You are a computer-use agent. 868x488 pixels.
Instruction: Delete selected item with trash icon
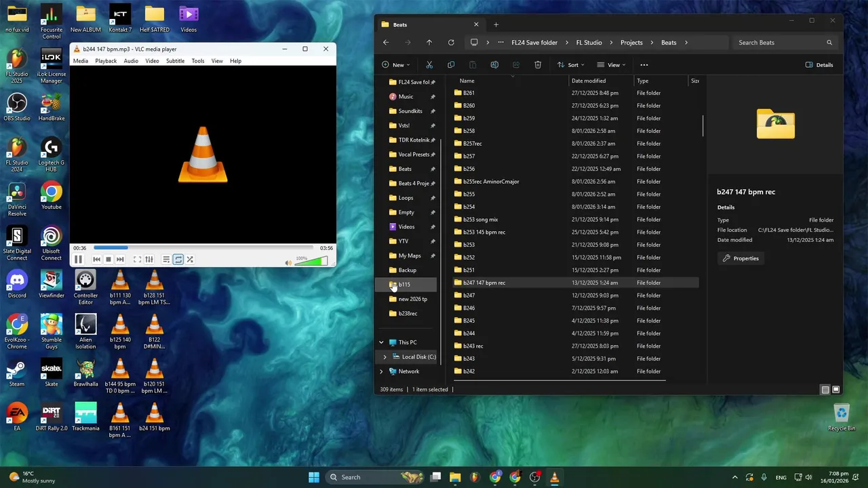[538, 65]
